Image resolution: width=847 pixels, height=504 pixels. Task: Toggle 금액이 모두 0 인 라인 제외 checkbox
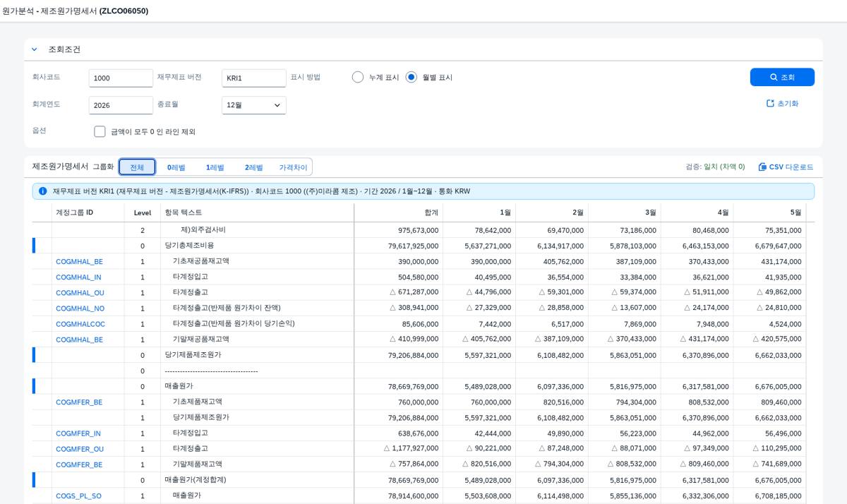point(100,131)
